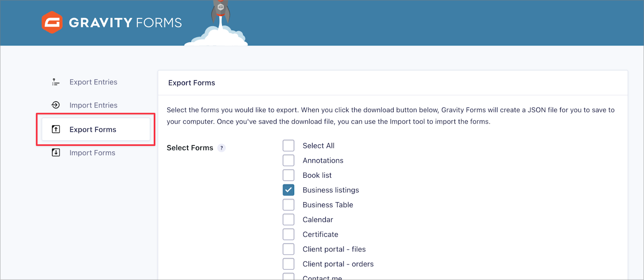Viewport: 644px width, 280px height.
Task: Tick the Certificate form checkbox
Action: pos(289,234)
